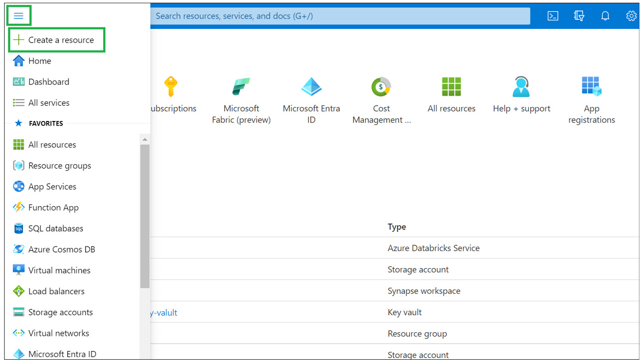Viewport: 644px width, 362px height.
Task: Open the Microsoft Fabric (preview) service tile
Action: point(242,100)
